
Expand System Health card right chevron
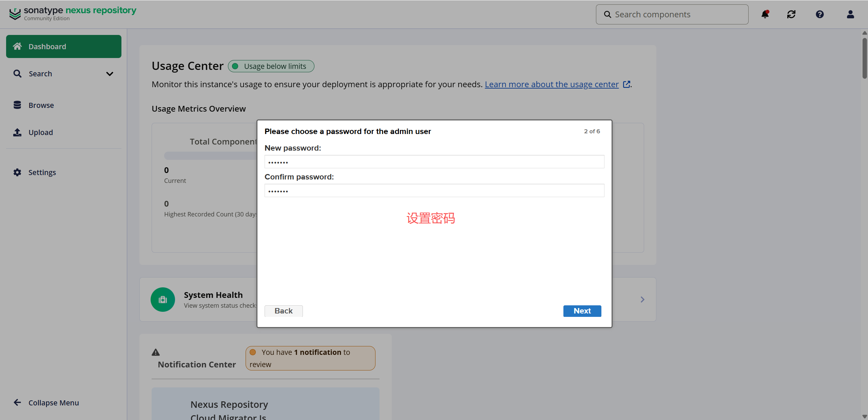pos(642,300)
